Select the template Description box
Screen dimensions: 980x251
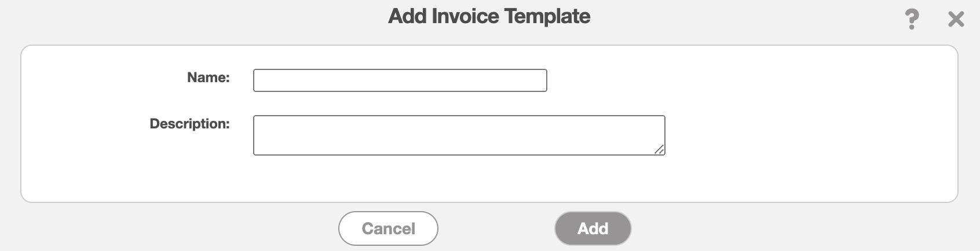459,135
